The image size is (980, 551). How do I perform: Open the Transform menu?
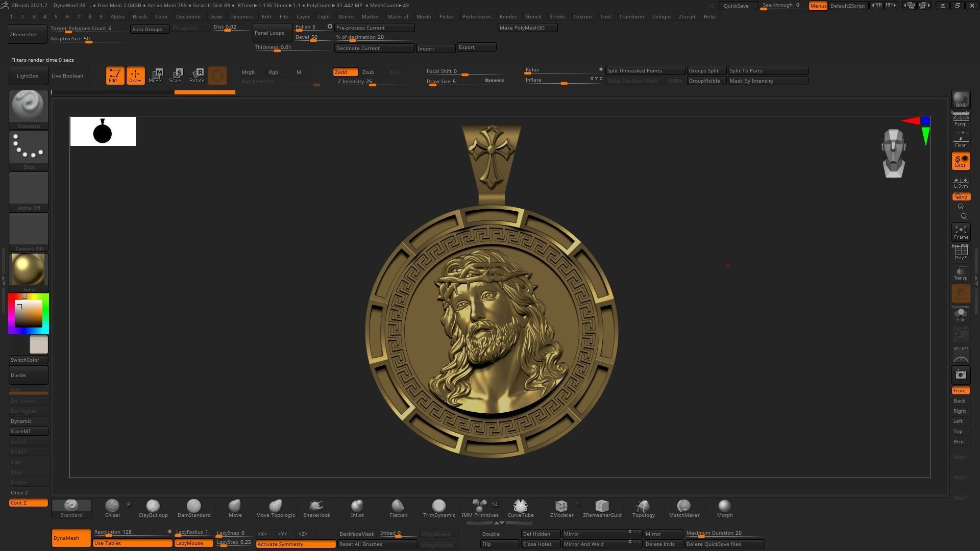click(x=631, y=16)
